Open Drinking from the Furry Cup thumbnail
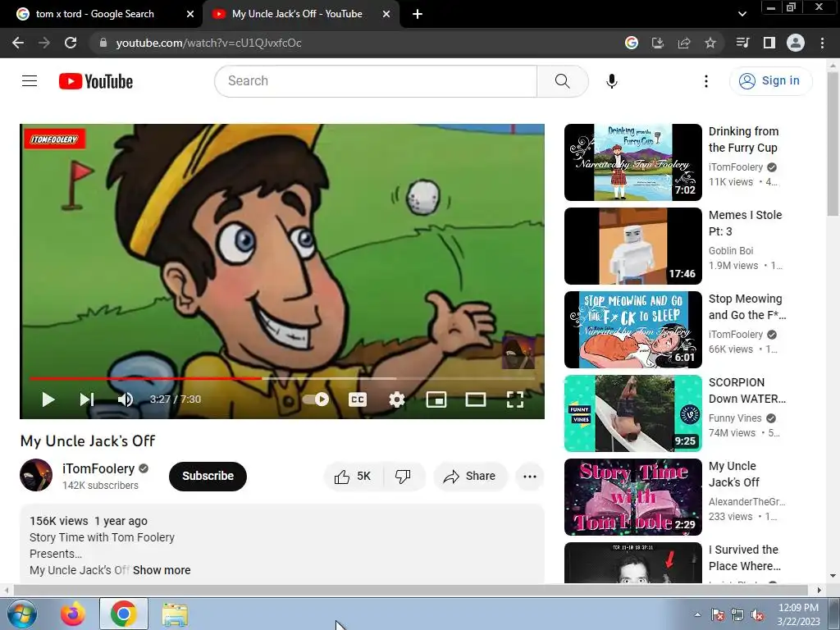This screenshot has height=630, width=840. (x=632, y=162)
